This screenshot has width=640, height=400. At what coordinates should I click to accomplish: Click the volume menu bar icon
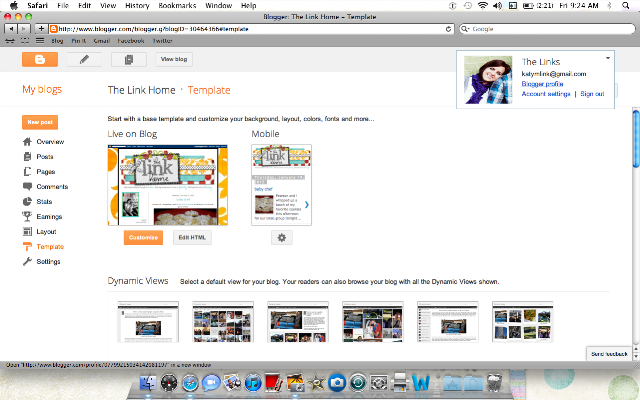pos(498,6)
